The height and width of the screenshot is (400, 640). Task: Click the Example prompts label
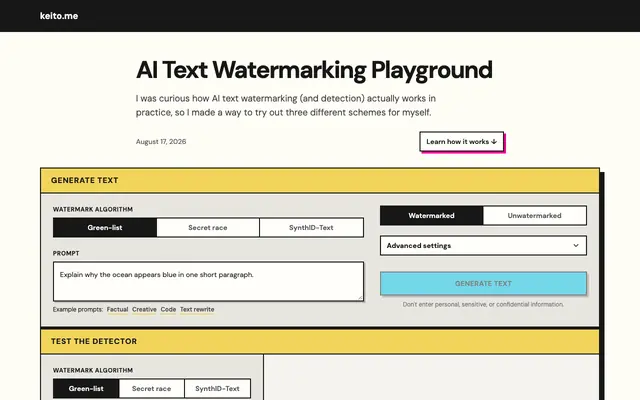78,309
